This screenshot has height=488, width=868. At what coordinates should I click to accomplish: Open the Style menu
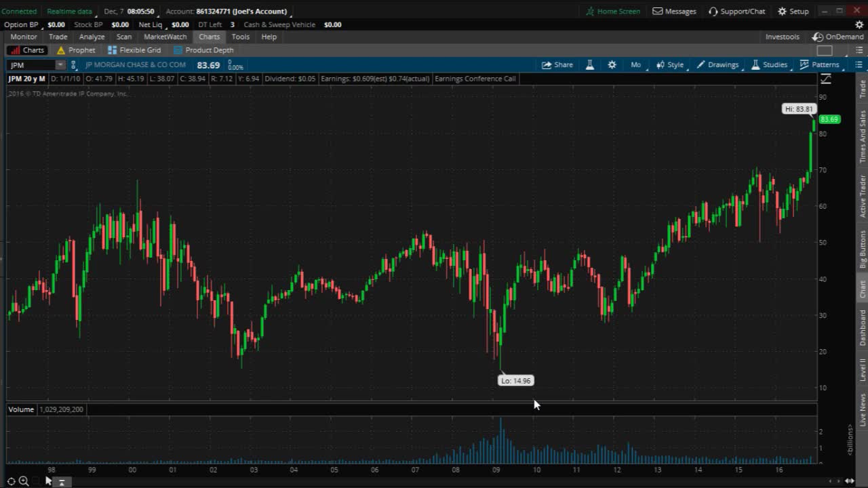coord(670,65)
